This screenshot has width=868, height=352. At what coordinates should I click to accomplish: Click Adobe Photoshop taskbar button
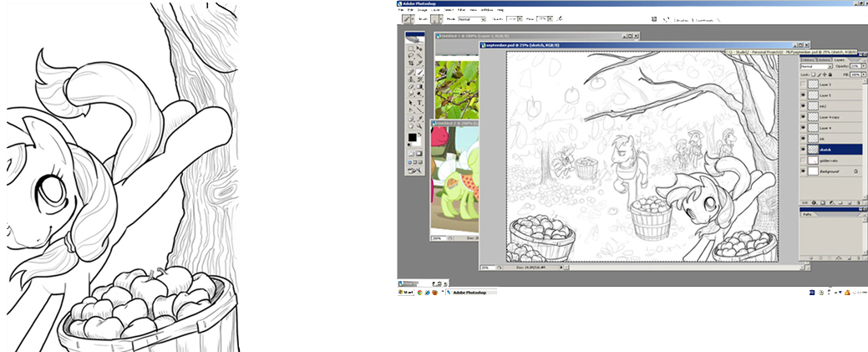[x=471, y=293]
